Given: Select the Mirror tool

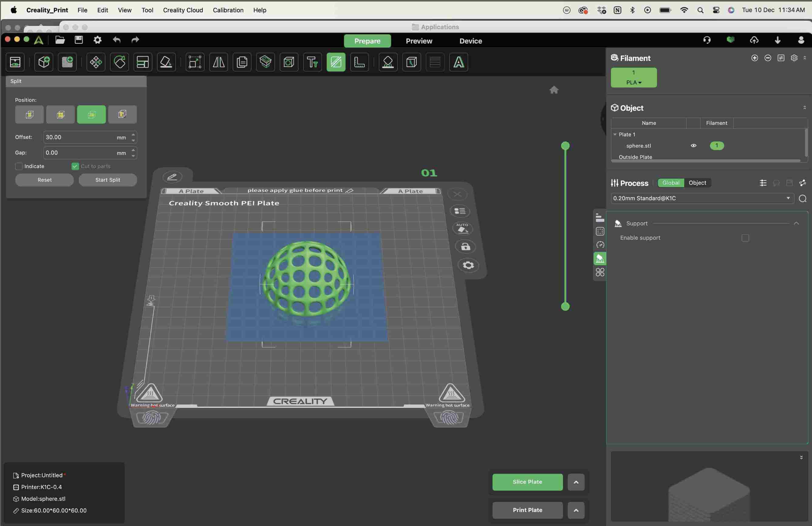Looking at the screenshot, I should pos(219,62).
